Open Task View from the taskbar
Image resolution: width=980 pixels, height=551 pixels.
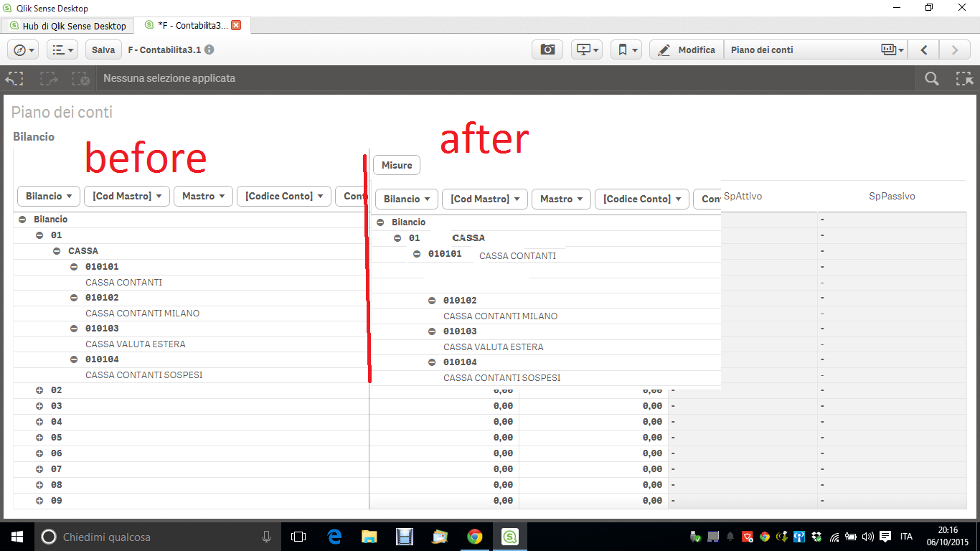coord(298,537)
